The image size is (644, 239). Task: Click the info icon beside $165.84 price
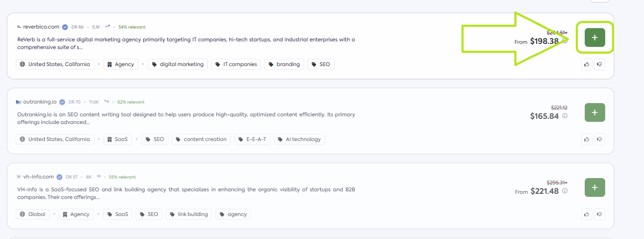tap(565, 116)
